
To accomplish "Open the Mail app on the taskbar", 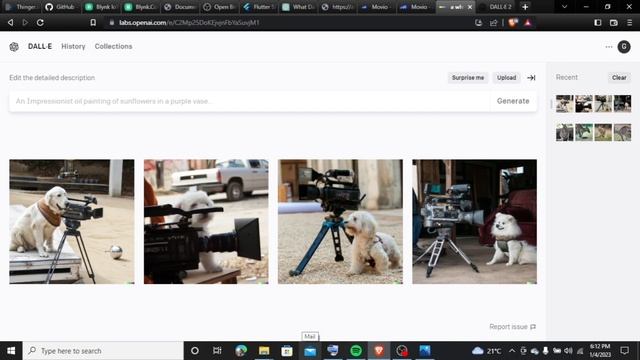I will 310,351.
